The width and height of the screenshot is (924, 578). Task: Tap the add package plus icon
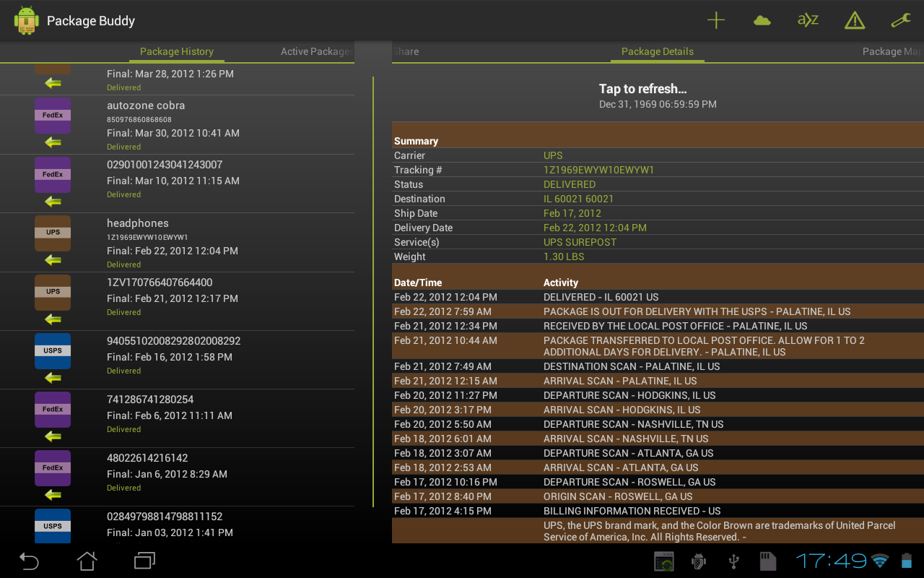click(x=715, y=20)
